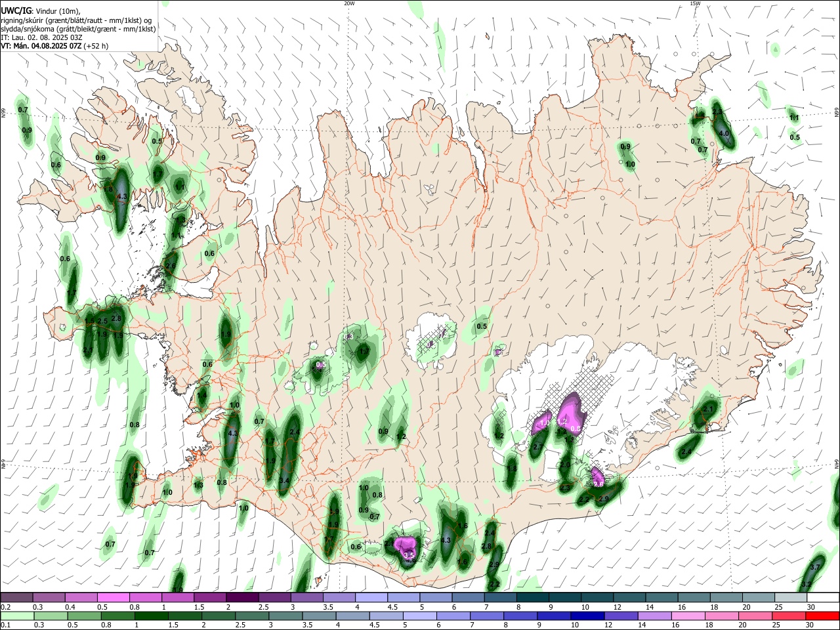Click the '20W' longitude label at top
The image size is (840, 630).
tap(348, 3)
